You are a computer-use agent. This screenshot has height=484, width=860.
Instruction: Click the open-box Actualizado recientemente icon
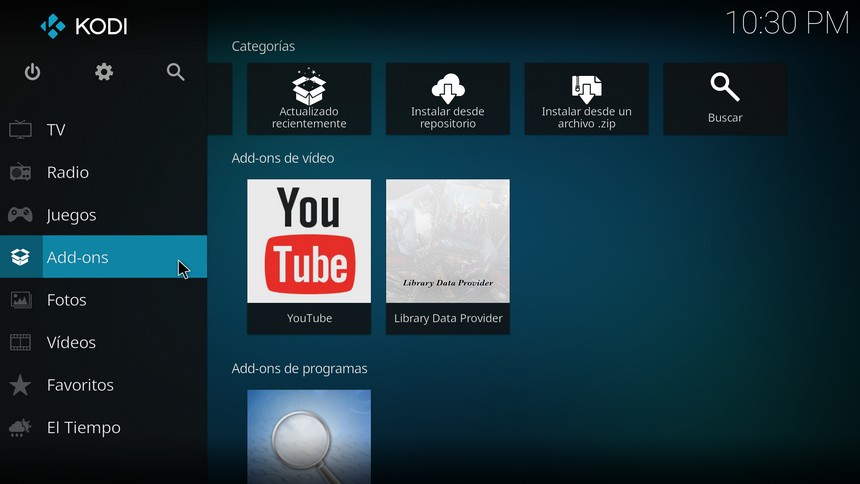tap(309, 87)
